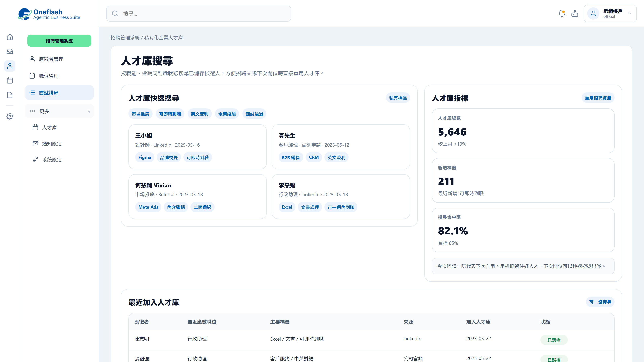Open the 何慧嫻 Vivian candidate card

197,197
